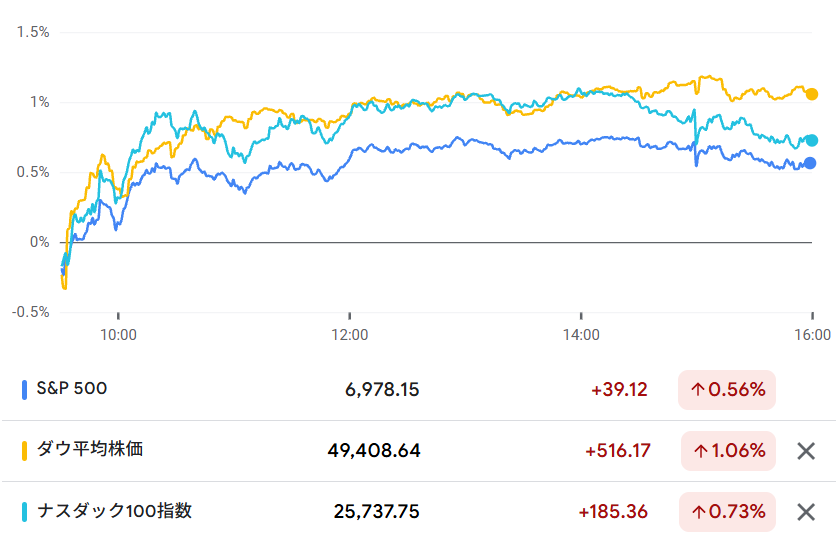839x542 pixels.
Task: Click the 10:00 time axis label
Action: click(118, 335)
